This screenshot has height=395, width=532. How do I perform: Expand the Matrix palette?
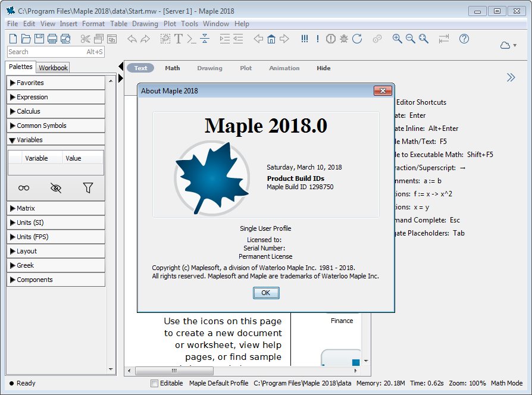(x=56, y=208)
